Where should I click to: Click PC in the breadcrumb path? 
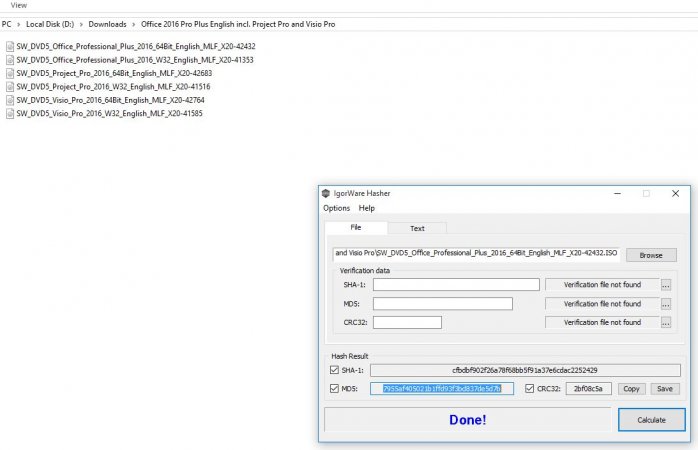7,24
